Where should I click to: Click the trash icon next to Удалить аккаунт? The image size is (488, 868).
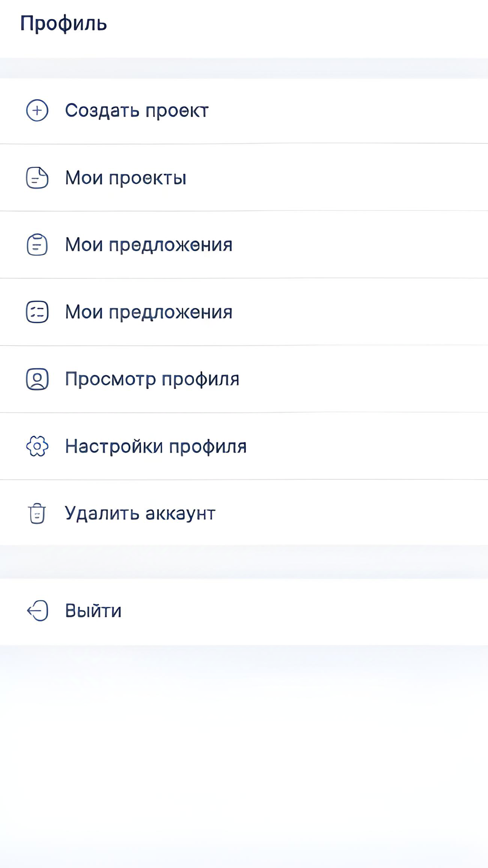tap(37, 513)
